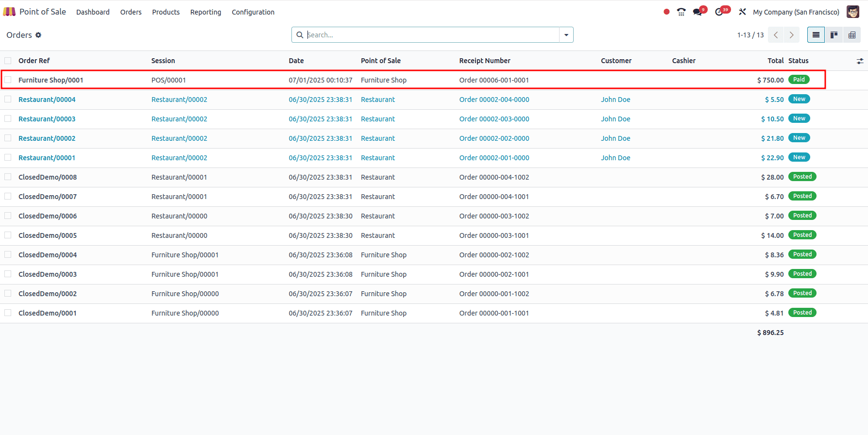This screenshot has height=435, width=868.
Task: Open order ClosedDemo/0004
Action: coord(48,255)
